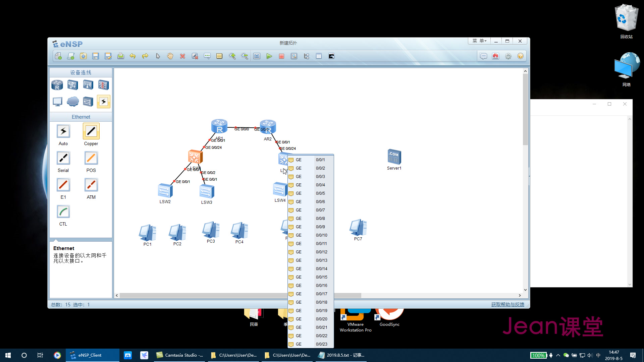The image size is (644, 362).
Task: Open Camtasia Studio from taskbar
Action: 180,355
